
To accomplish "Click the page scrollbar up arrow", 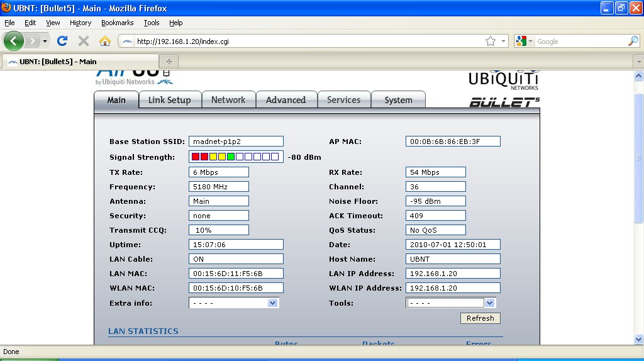I will click(638, 75).
